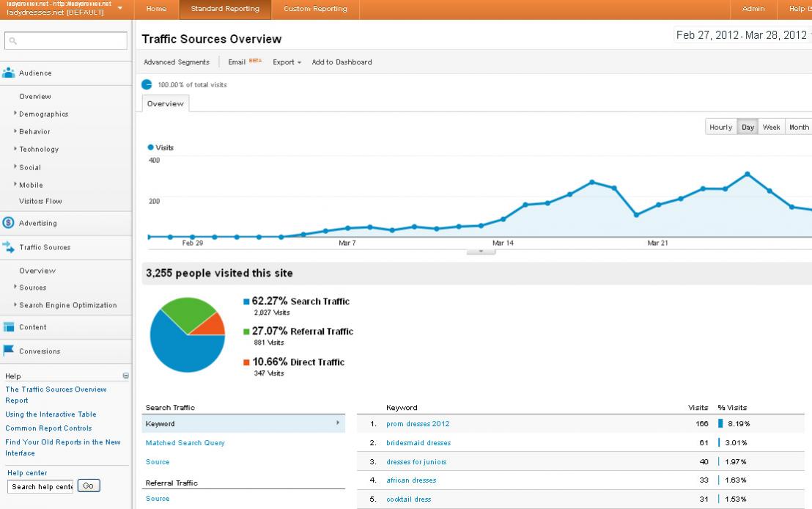812x509 pixels.
Task: Open the 'african dresses' keyword link
Action: 411,480
